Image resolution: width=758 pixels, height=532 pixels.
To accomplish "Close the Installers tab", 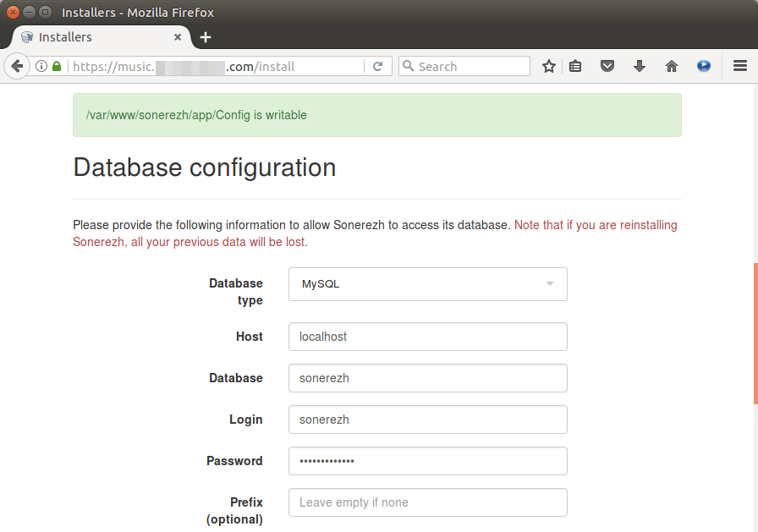I will coord(178,37).
